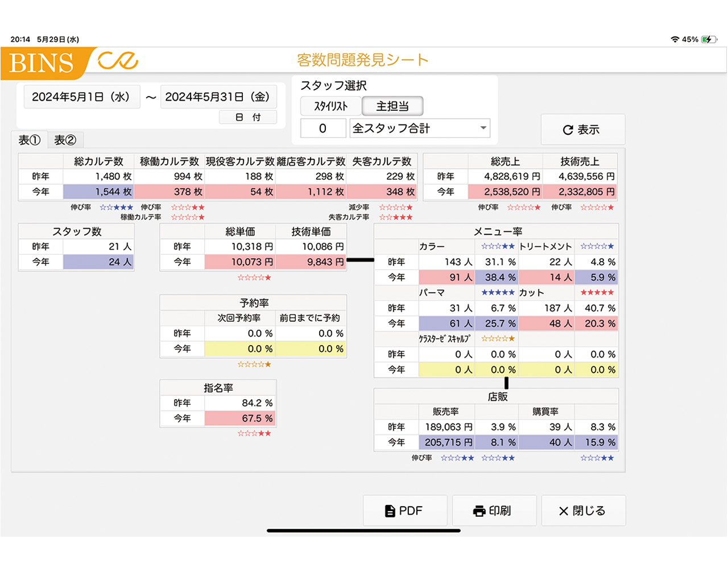Click the star rating beside トリートメント
Image resolution: width=728 pixels, height=568 pixels.
[597, 247]
